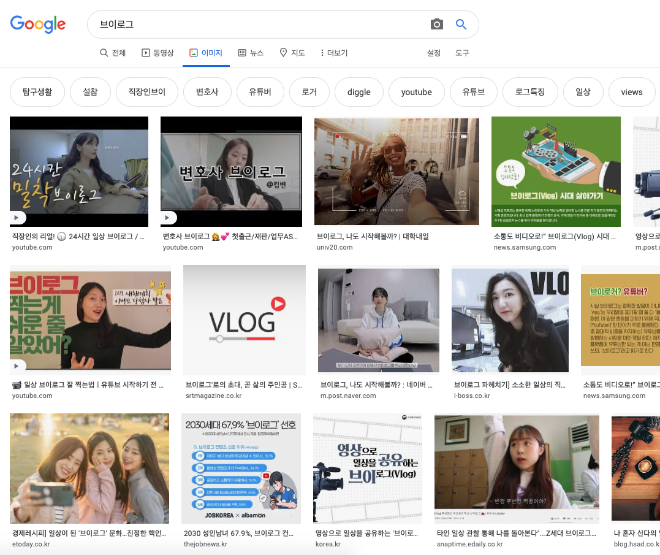Select the 변호사 filter chip

point(207,92)
